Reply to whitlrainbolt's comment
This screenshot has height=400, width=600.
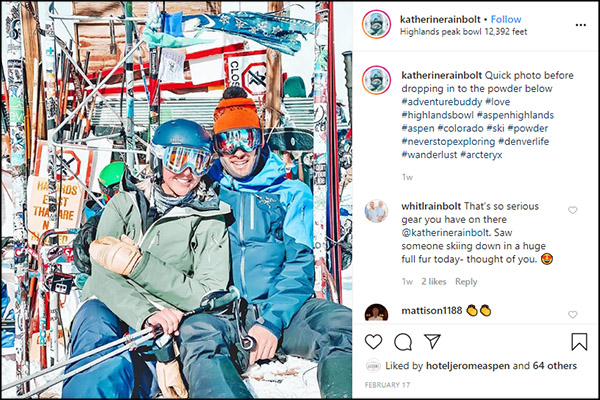pos(466,282)
